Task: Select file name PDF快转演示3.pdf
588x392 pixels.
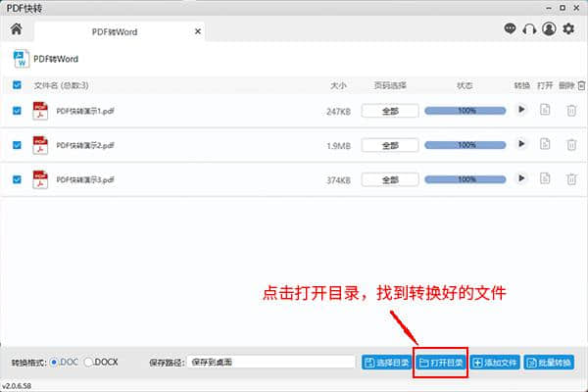Action: 85,179
